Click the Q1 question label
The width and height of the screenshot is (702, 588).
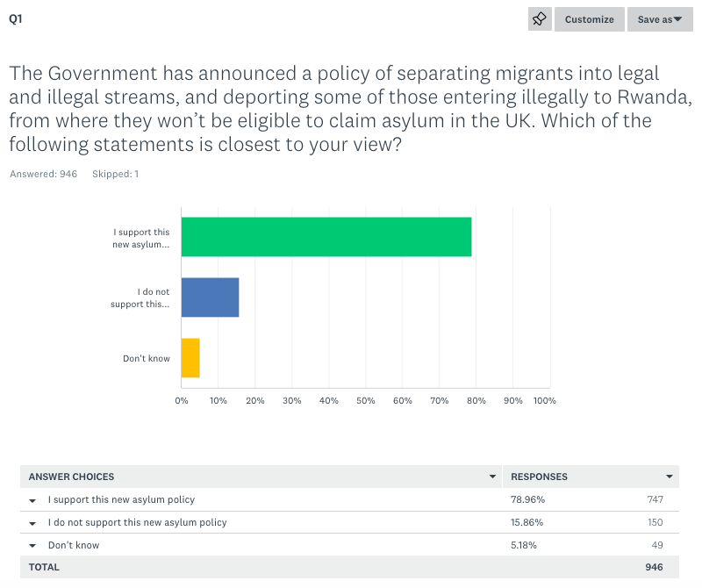[x=15, y=19]
